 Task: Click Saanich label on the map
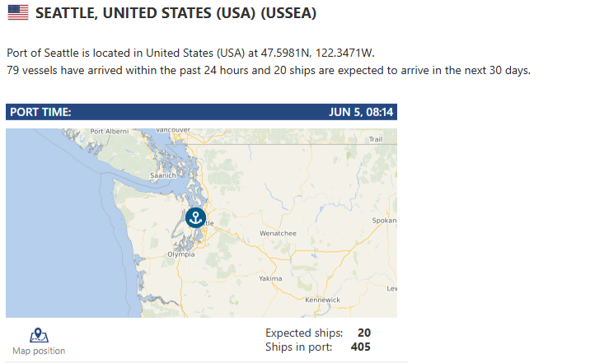coord(163,175)
